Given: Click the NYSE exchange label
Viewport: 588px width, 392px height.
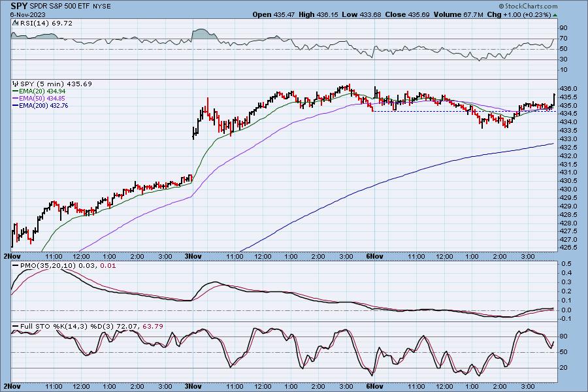Looking at the screenshot, I should click(102, 7).
